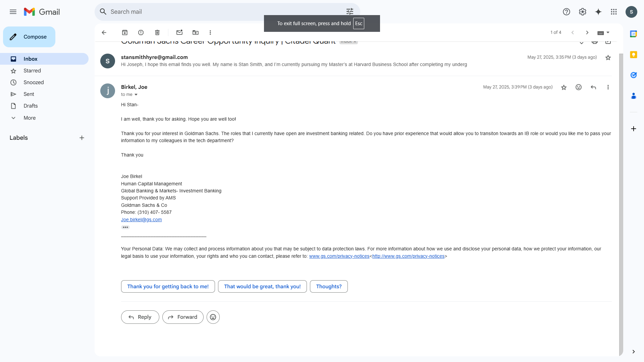Open More menu on Birkel's message
The image size is (644, 362).
coord(608,87)
